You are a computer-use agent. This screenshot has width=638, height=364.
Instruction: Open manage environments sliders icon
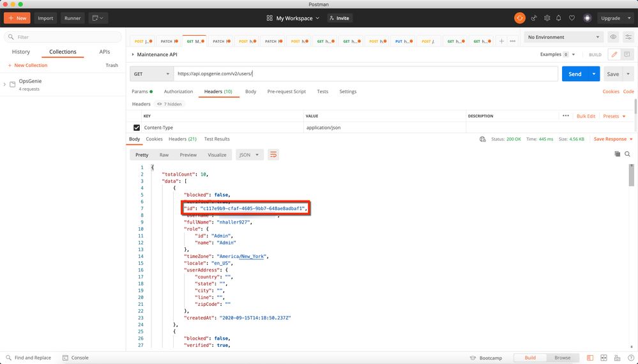coord(628,37)
